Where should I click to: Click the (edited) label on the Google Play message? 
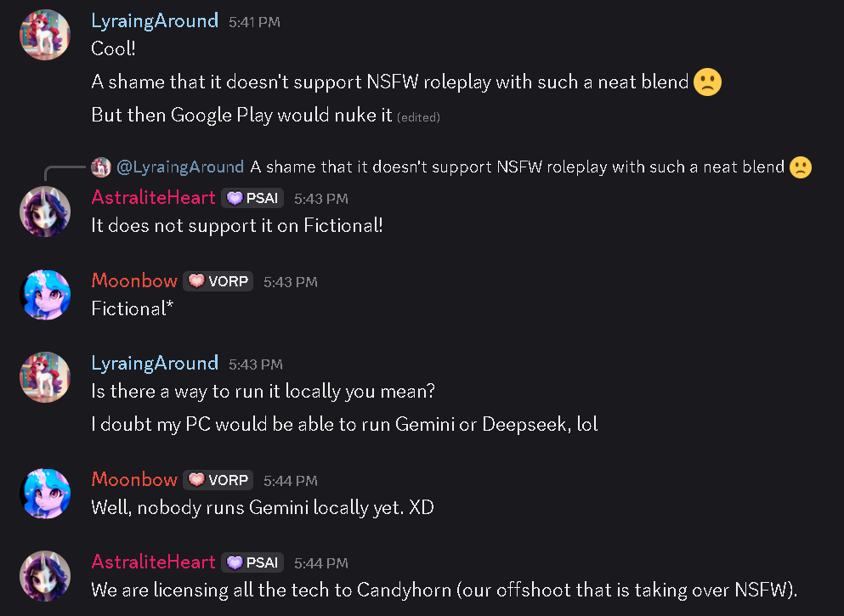[x=418, y=117]
